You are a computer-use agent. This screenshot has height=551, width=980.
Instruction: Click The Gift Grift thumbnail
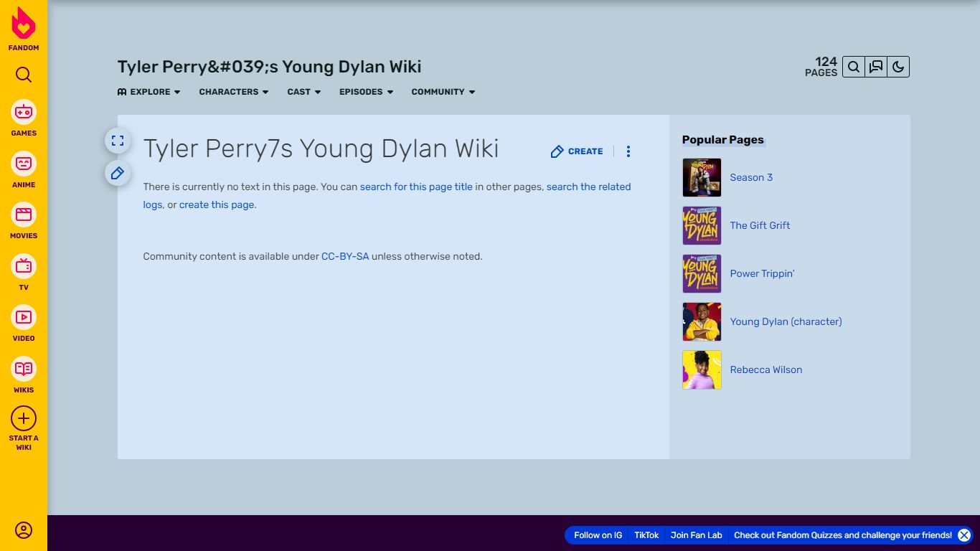tap(702, 225)
